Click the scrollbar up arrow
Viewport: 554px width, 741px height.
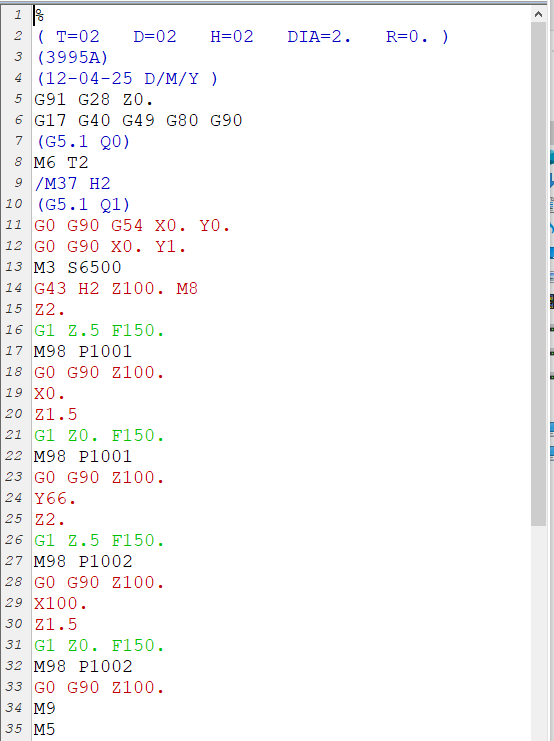538,14
